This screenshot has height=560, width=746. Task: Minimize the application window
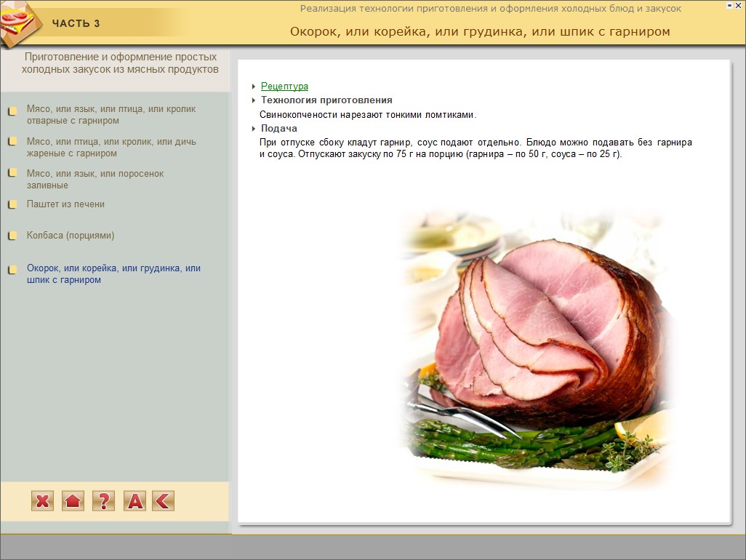coord(729,5)
